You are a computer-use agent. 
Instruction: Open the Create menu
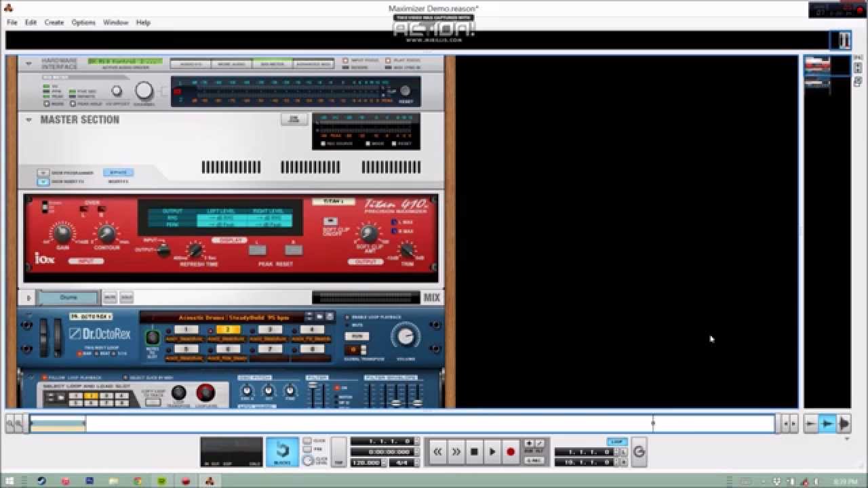54,22
